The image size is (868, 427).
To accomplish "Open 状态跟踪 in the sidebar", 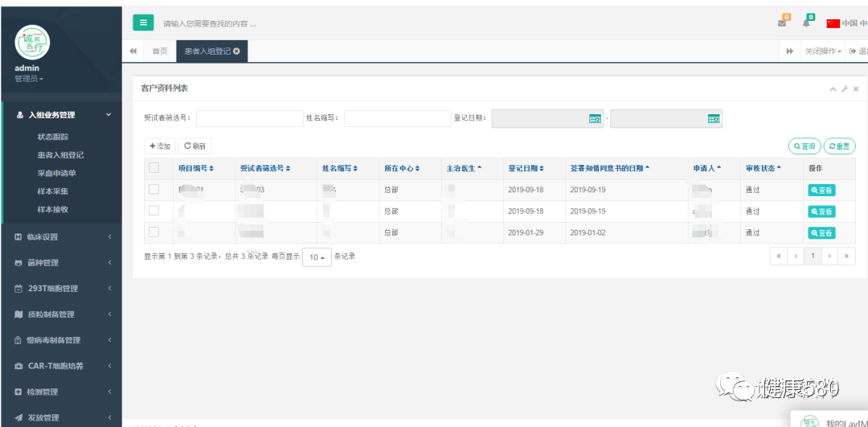I will point(53,137).
